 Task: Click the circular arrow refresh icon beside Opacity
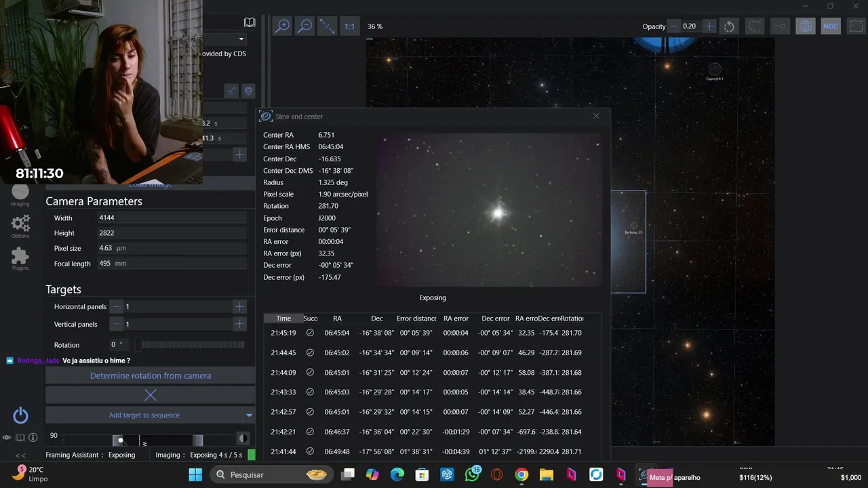729,26
